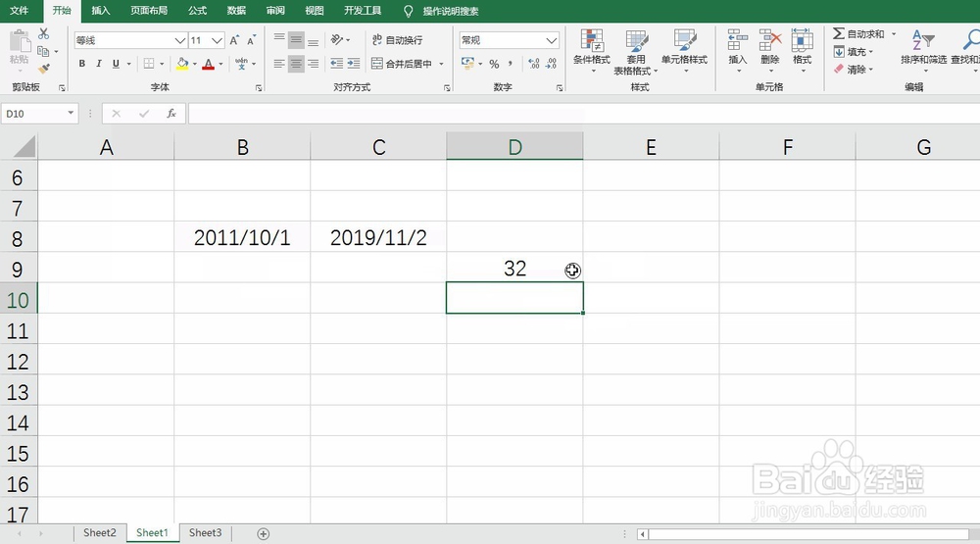Toggle wrap text (自动换行)
Screen dimensions: 980x544
[x=397, y=40]
